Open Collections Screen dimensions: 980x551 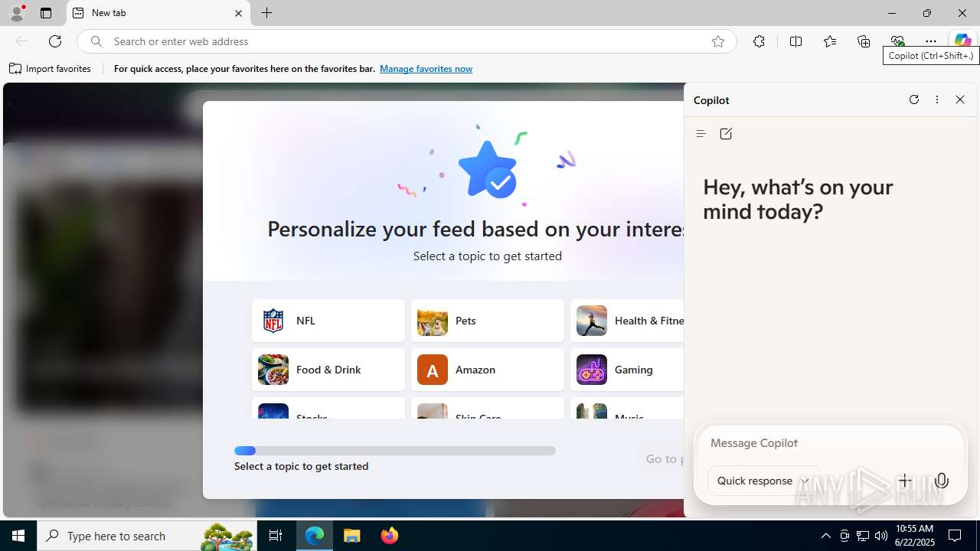tap(864, 41)
